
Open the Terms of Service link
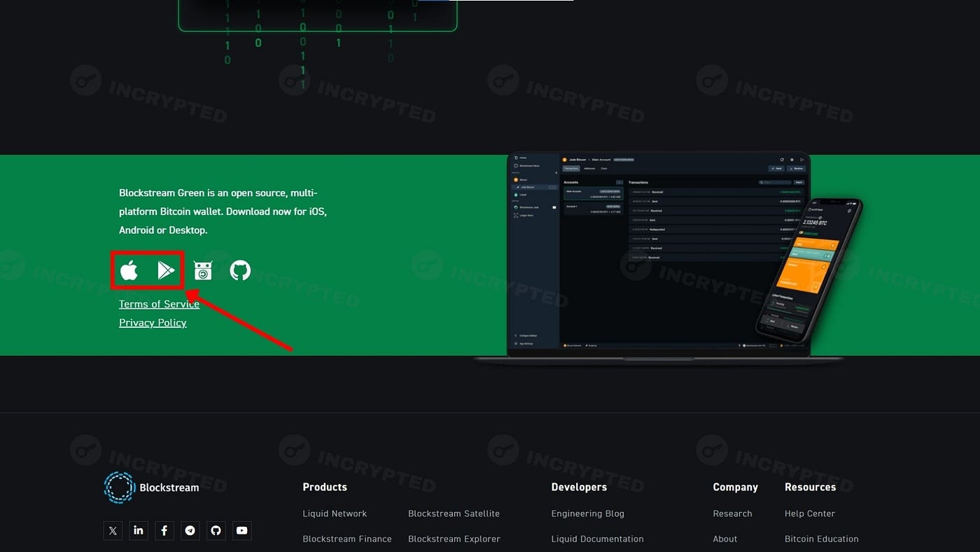(x=159, y=304)
